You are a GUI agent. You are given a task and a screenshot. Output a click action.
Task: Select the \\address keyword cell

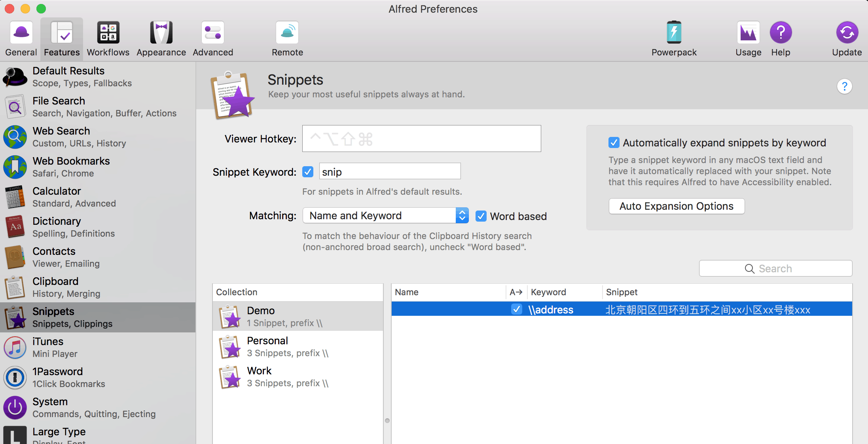[551, 309]
